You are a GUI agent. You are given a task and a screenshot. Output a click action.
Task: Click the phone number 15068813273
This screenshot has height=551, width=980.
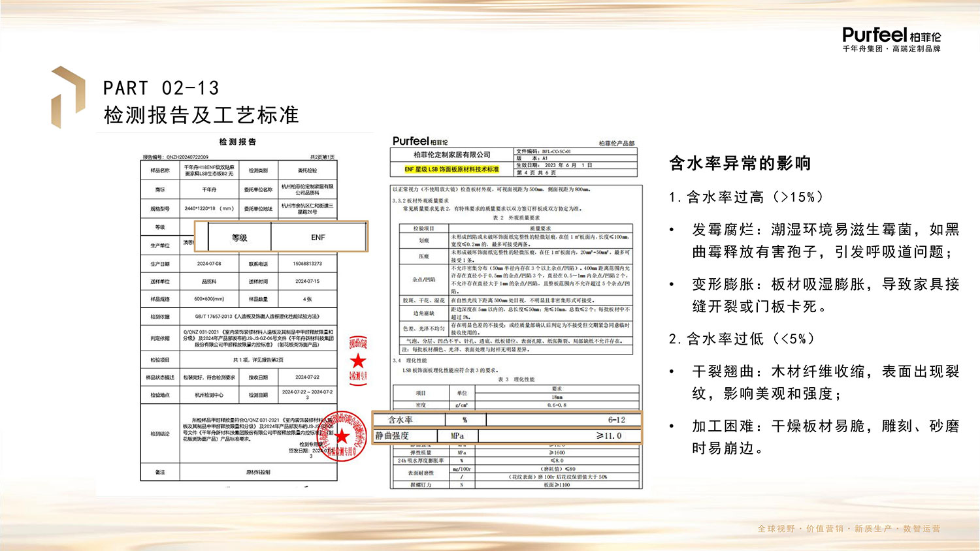coord(307,264)
